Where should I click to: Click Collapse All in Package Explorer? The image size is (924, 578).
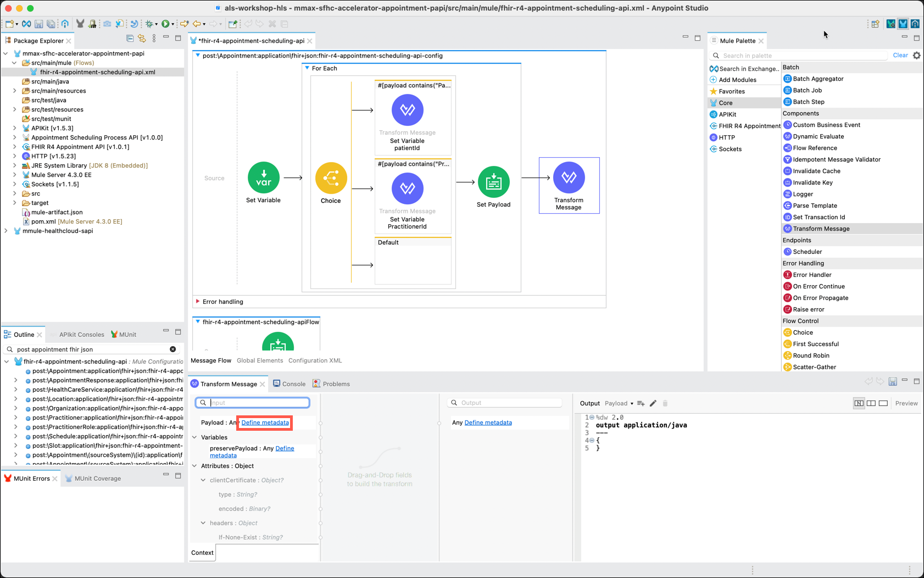tap(130, 38)
